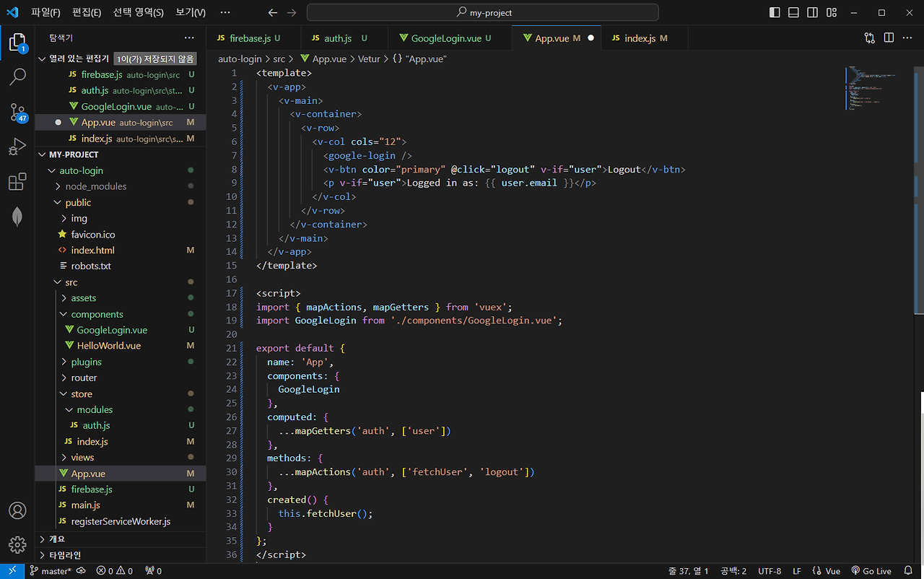Change end of line sequence LF
Viewport: 924px width, 579px height.
click(797, 571)
